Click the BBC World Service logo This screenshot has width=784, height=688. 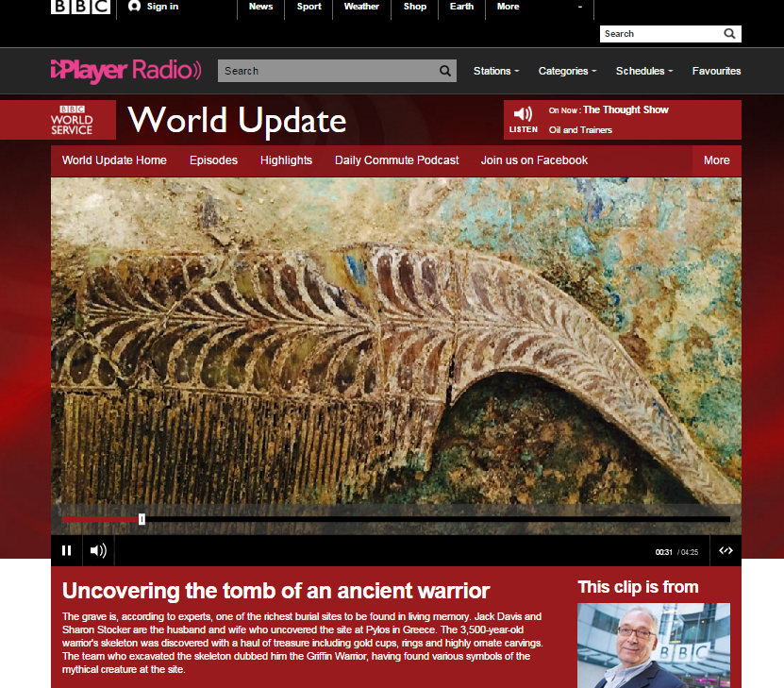point(72,120)
